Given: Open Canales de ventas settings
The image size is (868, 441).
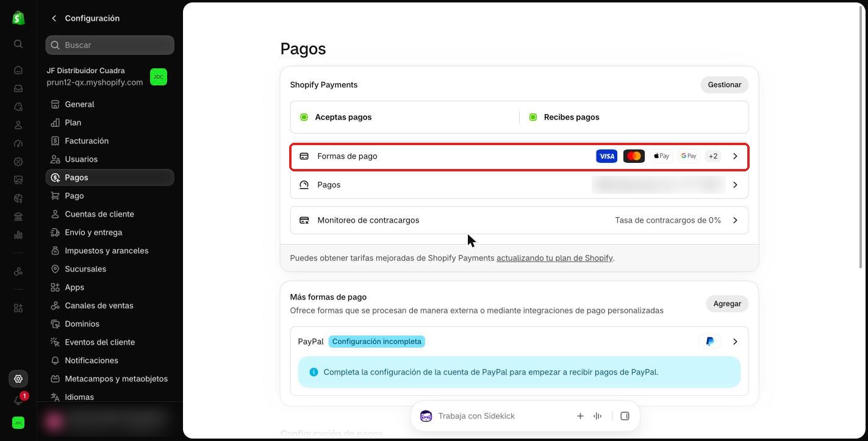Looking at the screenshot, I should [x=110, y=306].
